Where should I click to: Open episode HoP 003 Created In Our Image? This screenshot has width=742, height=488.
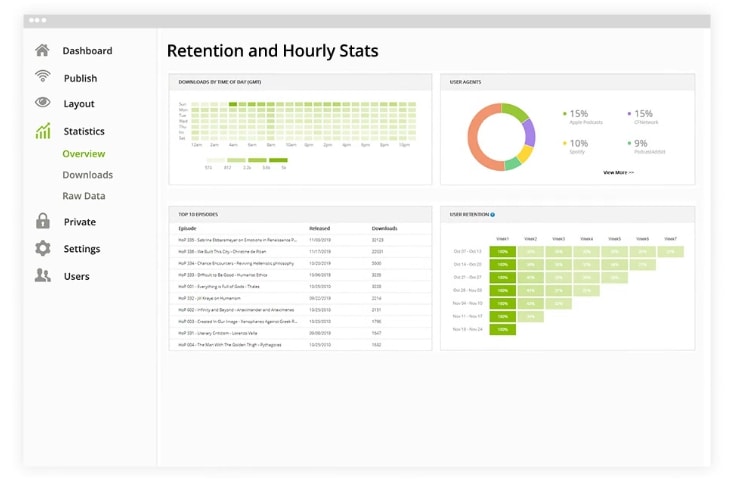point(300,321)
